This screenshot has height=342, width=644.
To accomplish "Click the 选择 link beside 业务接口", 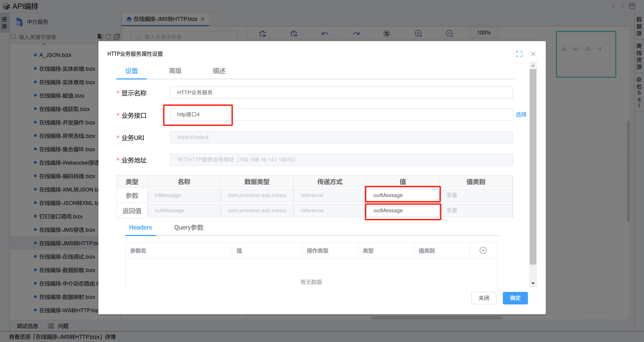I will 521,115.
